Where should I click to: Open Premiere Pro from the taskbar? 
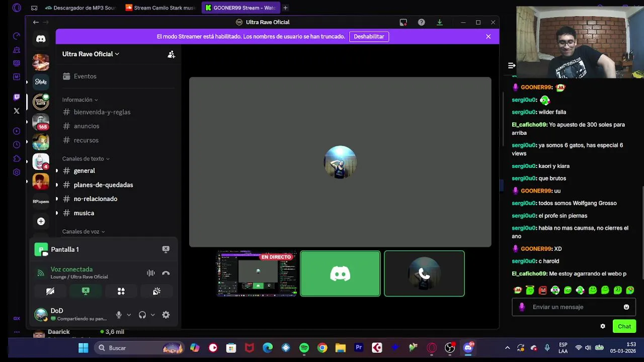[359, 348]
